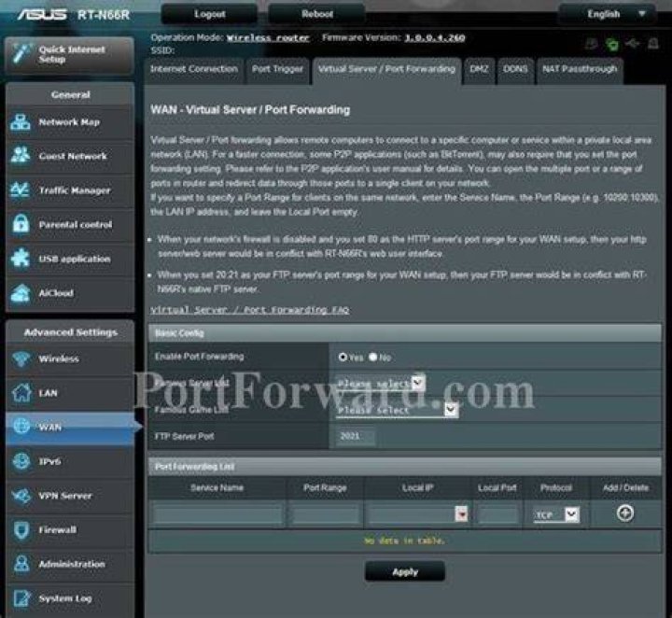This screenshot has width=672, height=618.
Task: Open Famous Game List dropdown
Action: click(397, 410)
